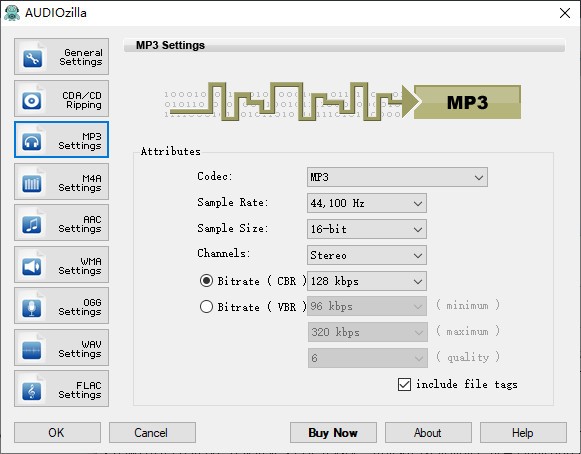
Task: Go to AAC Settings section
Action: (x=62, y=223)
